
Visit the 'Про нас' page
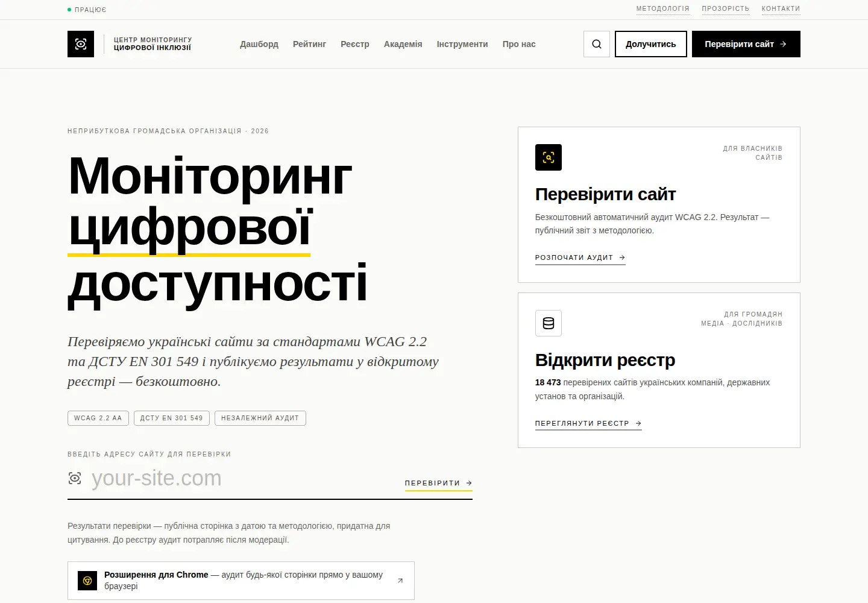pyautogui.click(x=519, y=44)
